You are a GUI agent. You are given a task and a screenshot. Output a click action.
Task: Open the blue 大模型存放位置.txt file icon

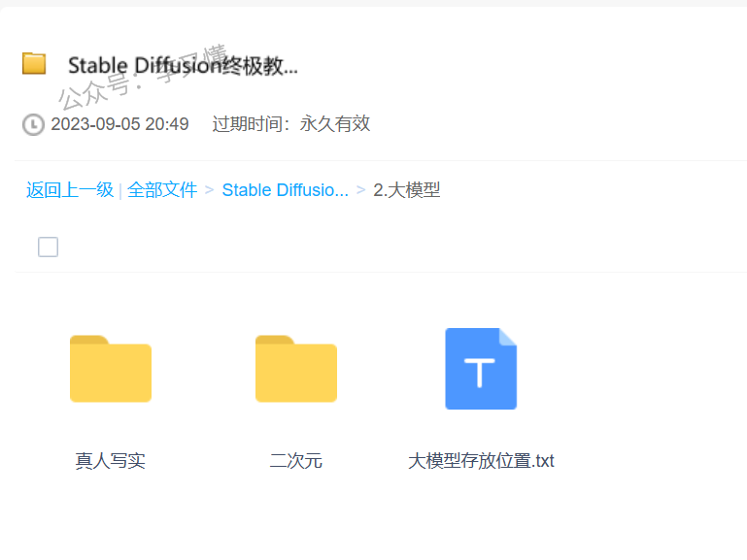point(481,369)
